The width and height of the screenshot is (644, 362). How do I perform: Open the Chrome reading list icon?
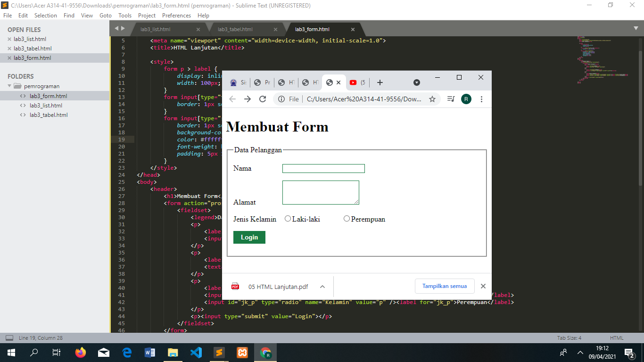[450, 99]
